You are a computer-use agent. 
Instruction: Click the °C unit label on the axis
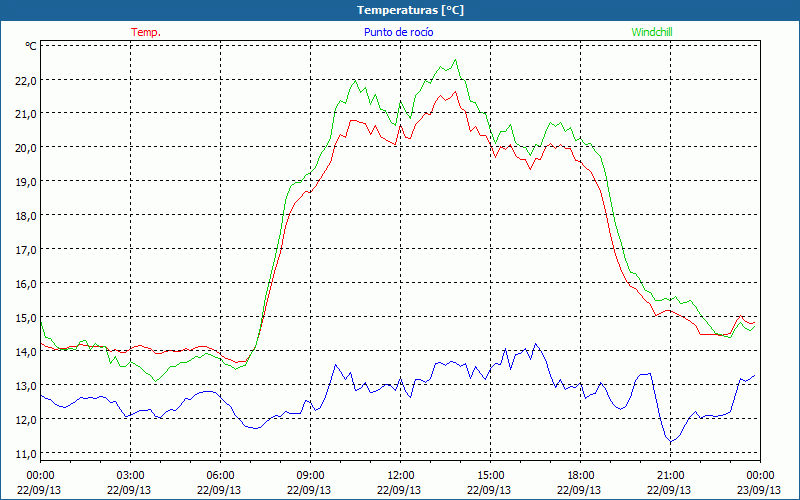pos(31,46)
